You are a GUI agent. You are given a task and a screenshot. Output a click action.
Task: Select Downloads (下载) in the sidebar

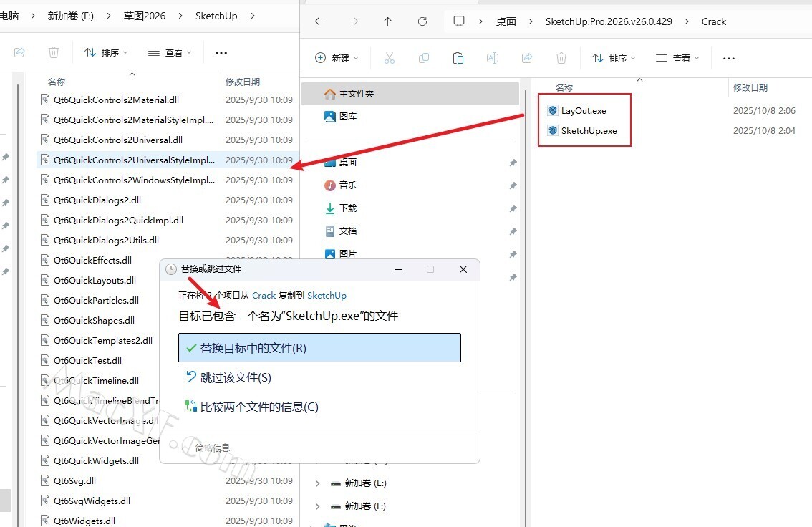point(348,208)
